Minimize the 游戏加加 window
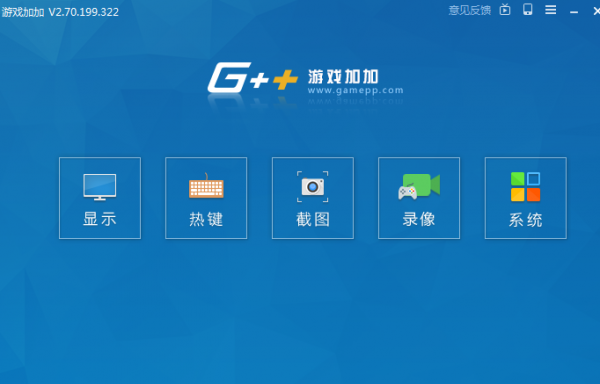This screenshot has width=600, height=384. [574, 12]
